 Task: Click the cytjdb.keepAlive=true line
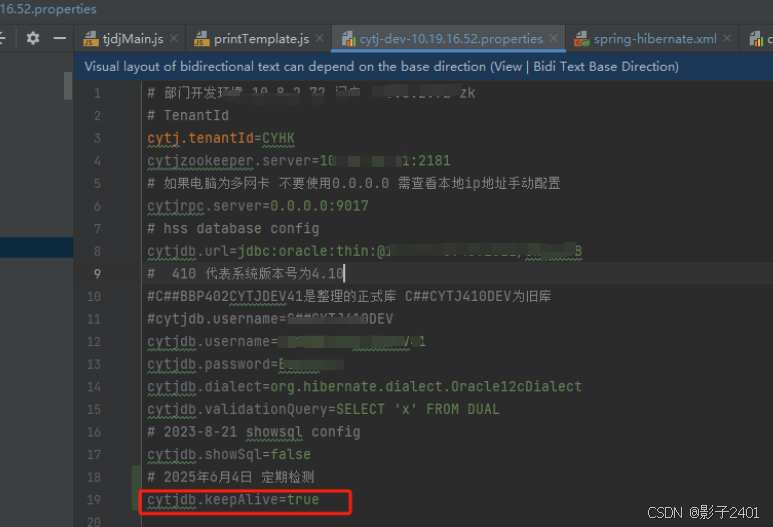233,500
